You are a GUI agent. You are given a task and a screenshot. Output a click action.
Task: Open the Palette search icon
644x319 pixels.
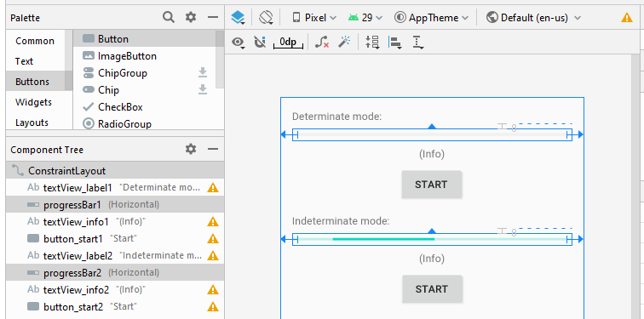click(x=169, y=17)
